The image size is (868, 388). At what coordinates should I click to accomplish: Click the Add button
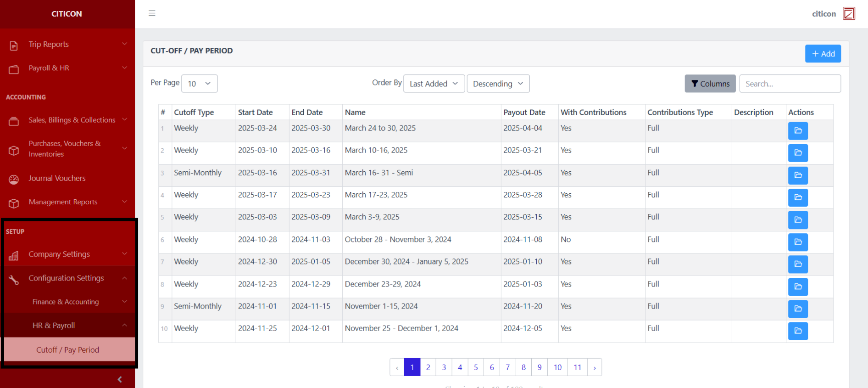coord(823,54)
